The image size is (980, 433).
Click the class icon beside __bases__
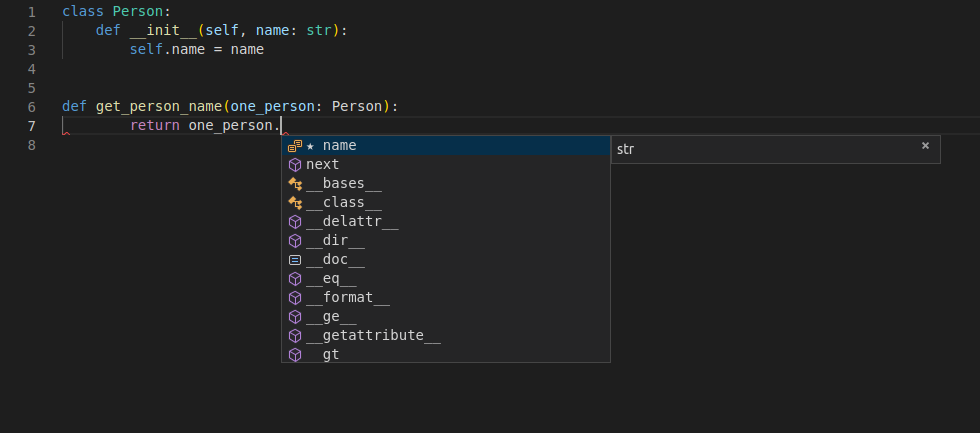[x=295, y=184]
